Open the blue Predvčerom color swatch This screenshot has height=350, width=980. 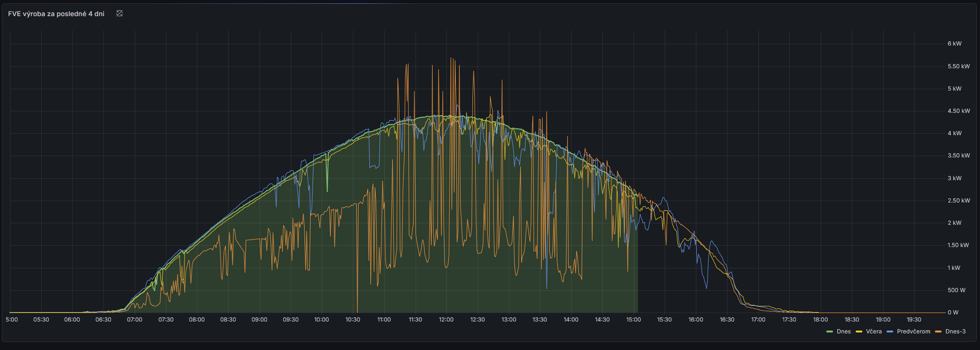(x=889, y=332)
